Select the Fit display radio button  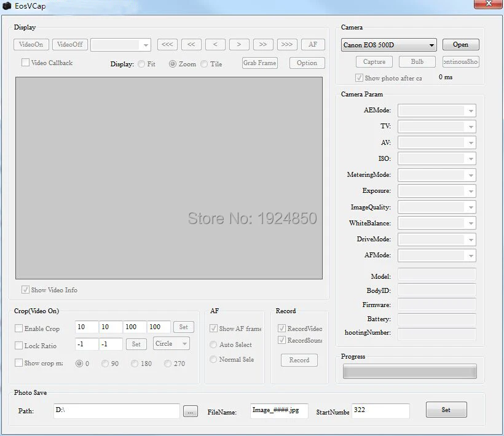pyautogui.click(x=142, y=64)
